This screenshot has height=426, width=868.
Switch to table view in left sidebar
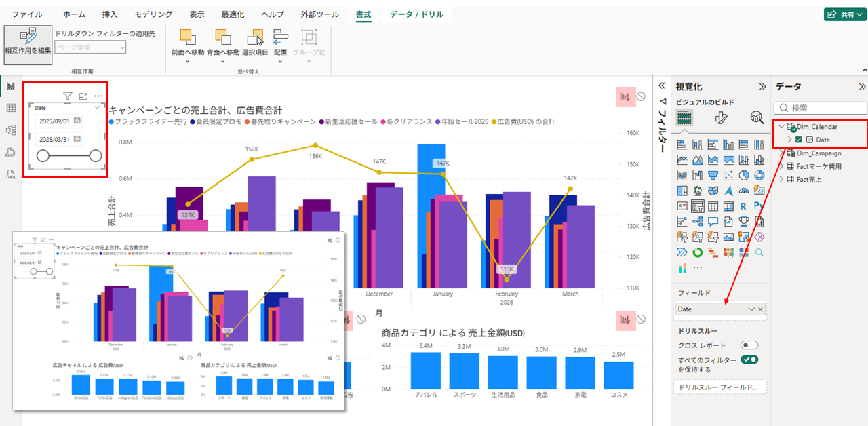(x=11, y=108)
